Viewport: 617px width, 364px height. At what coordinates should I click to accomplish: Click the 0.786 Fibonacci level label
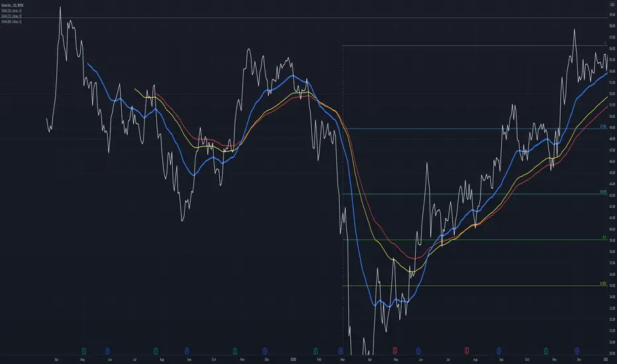603,126
